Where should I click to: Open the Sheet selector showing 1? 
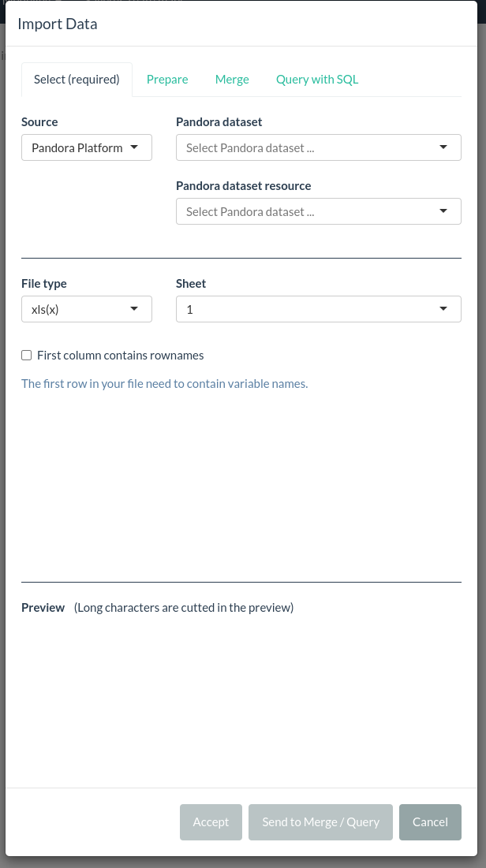pos(319,309)
